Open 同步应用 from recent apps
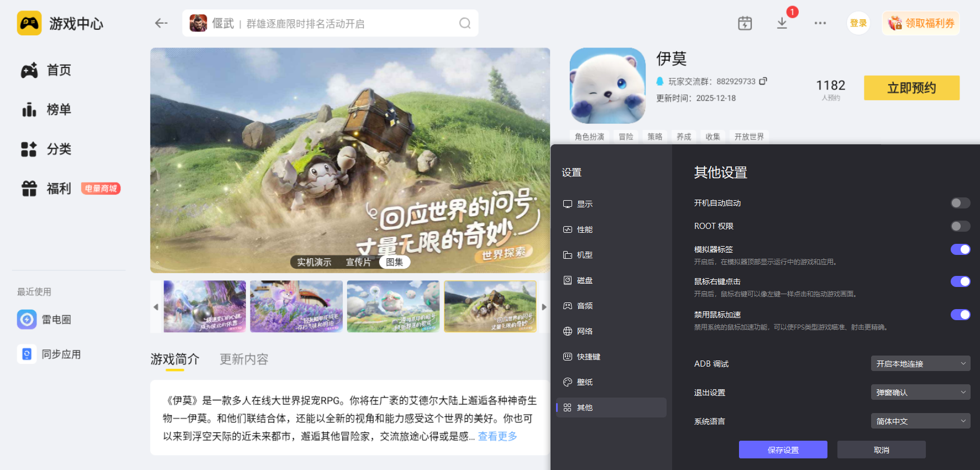Viewport: 980px width, 470px height. click(x=49, y=354)
